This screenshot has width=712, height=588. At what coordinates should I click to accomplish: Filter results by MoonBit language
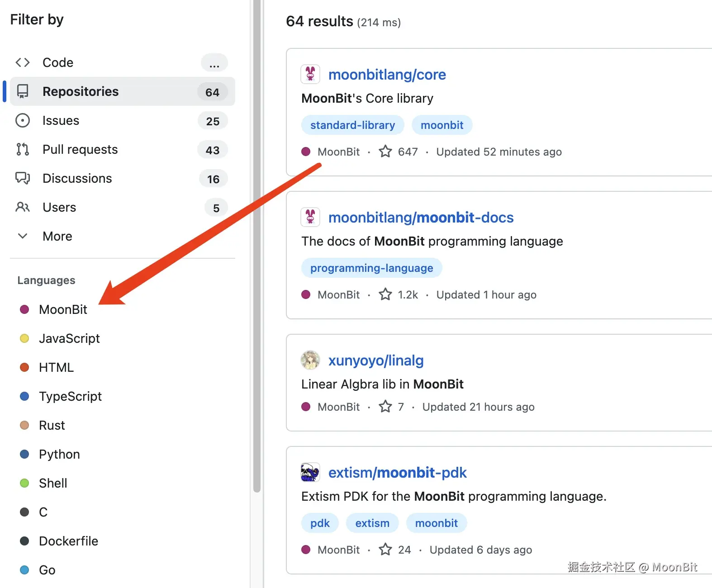pyautogui.click(x=63, y=309)
